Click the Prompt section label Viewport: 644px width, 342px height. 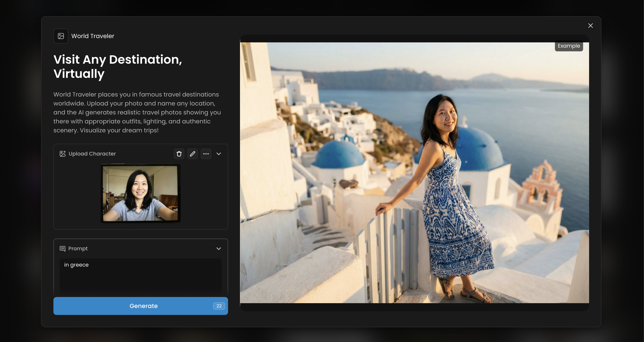pos(78,249)
